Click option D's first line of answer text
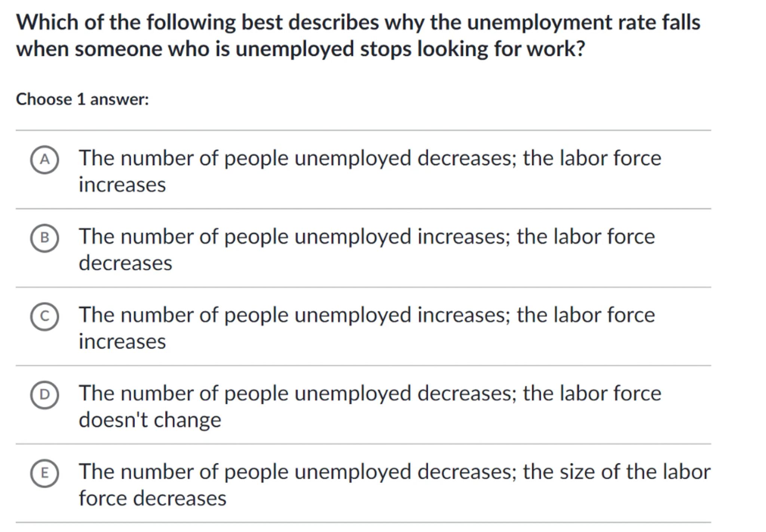Screen dimensions: 766x532 [370, 394]
